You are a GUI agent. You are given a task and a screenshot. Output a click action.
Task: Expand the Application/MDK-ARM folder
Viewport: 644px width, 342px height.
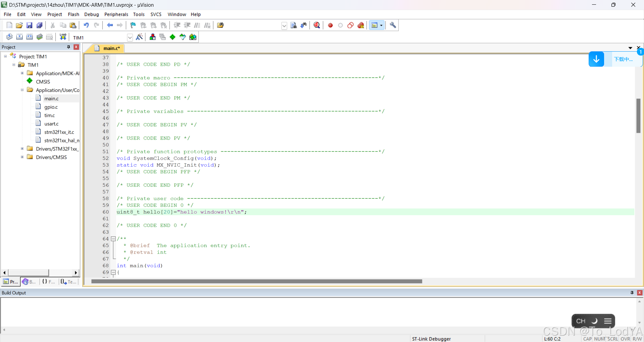22,73
